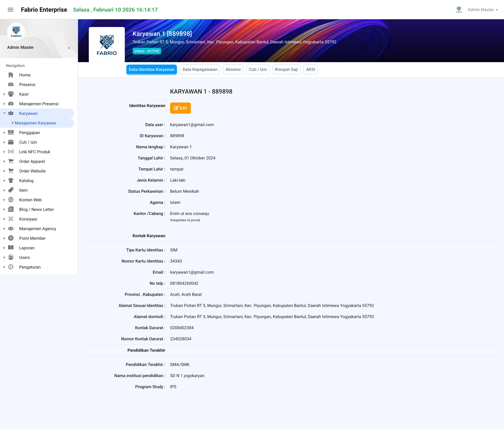Select the AKSI tab
The image size is (504, 429).
coord(310,69)
